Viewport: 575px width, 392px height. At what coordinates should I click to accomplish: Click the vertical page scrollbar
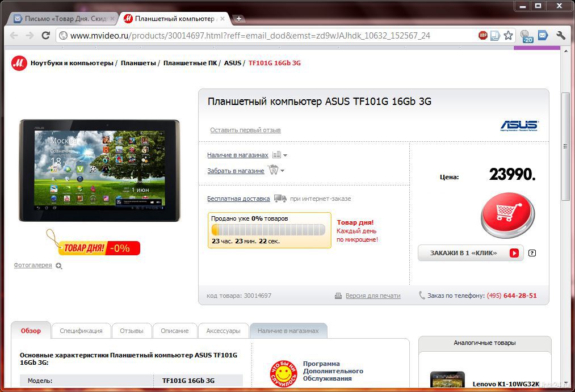pyautogui.click(x=565, y=146)
